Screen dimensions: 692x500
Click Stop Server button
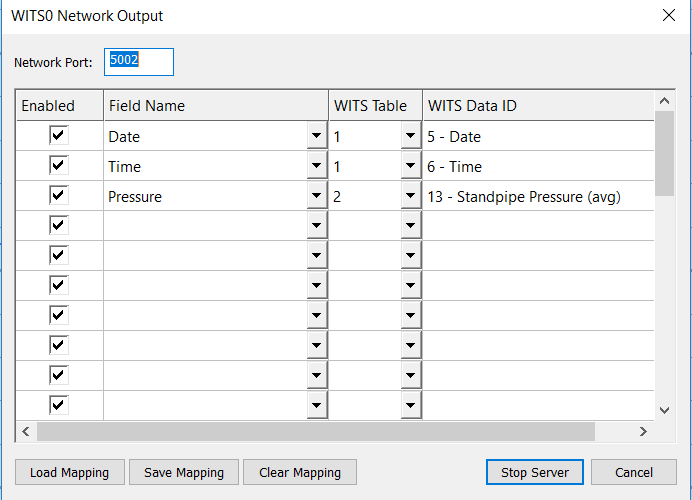pos(534,472)
